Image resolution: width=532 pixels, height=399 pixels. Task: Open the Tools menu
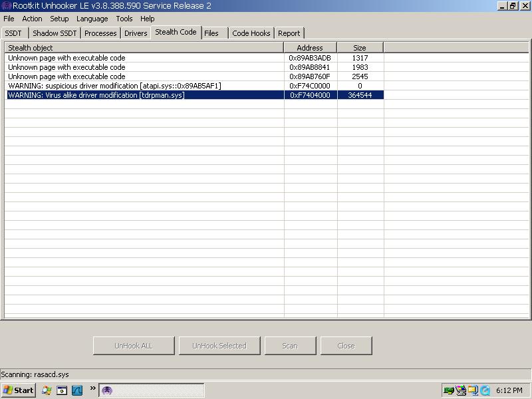pyautogui.click(x=124, y=19)
